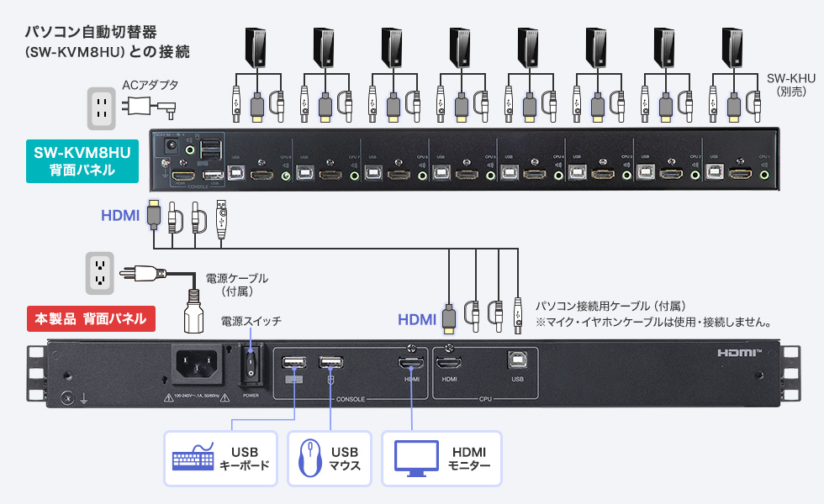Click the PC tower connected to CPU 8

pyautogui.click(x=256, y=48)
